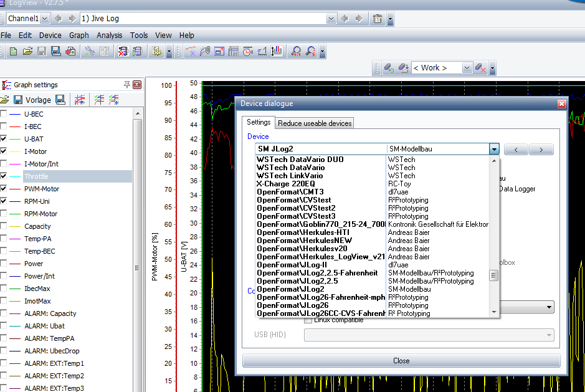Enable the U-BEC curve checkbox
Viewport: 585px width, 392px height.
3,114
